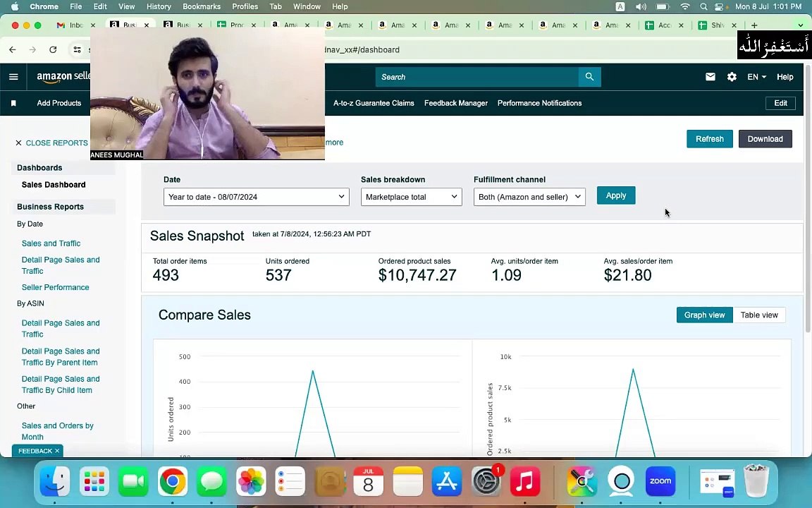
Task: Click the page vertical scrollbar
Action: tap(808, 197)
